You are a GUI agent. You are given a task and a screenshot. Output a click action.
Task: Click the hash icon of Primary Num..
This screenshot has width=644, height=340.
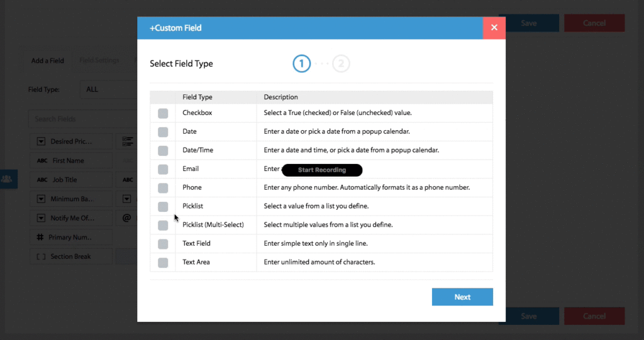click(x=40, y=238)
